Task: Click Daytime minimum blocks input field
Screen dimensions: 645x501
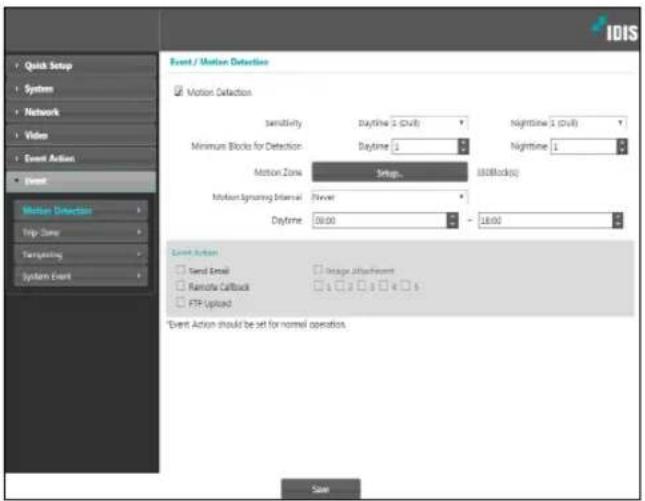Action: 425,146
